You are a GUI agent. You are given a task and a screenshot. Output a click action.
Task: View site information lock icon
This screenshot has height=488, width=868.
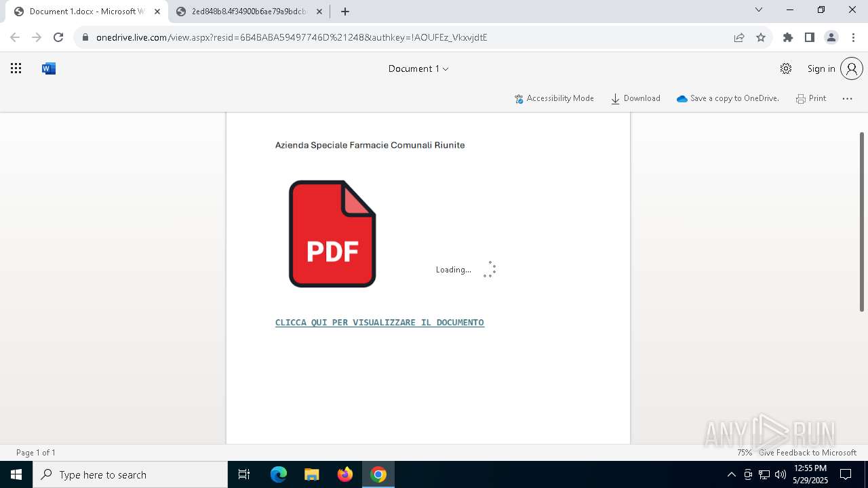pos(85,37)
